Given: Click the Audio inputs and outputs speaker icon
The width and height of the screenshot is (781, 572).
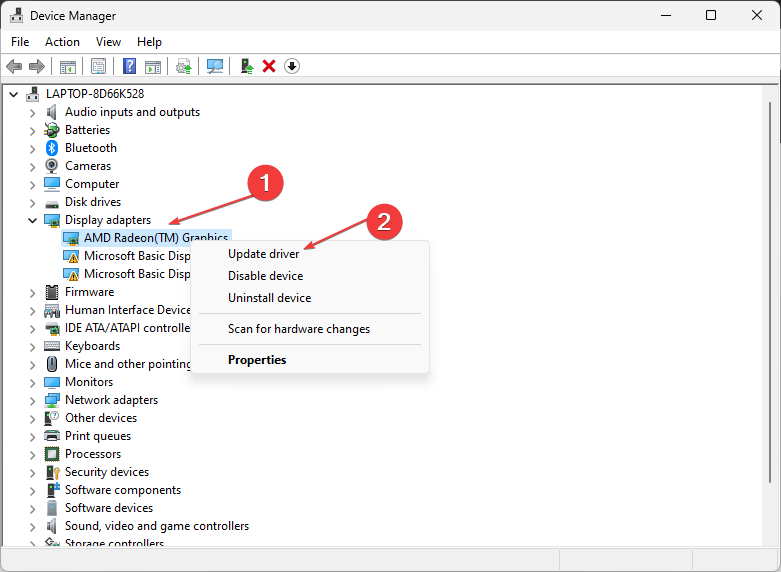Looking at the screenshot, I should 52,112.
